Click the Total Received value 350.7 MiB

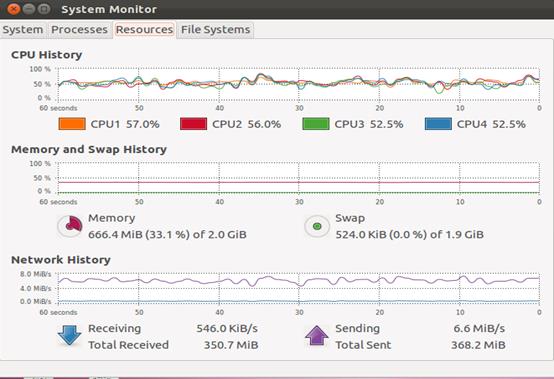tap(231, 345)
